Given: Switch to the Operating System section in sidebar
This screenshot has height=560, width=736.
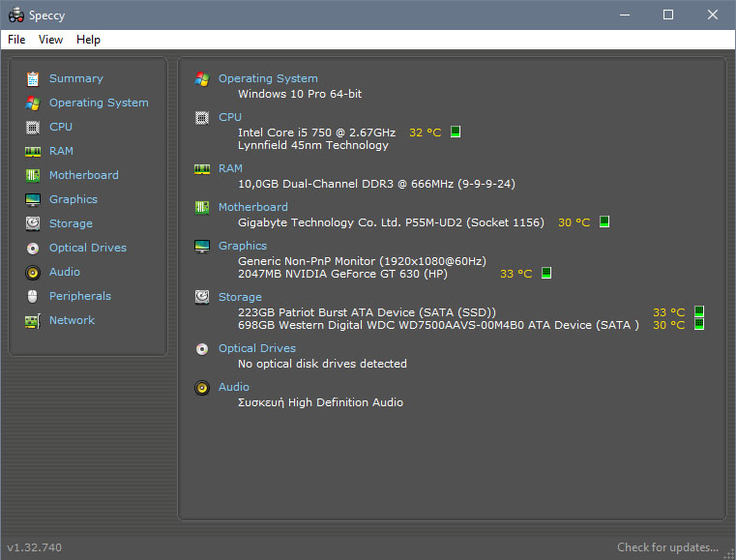Looking at the screenshot, I should (99, 103).
